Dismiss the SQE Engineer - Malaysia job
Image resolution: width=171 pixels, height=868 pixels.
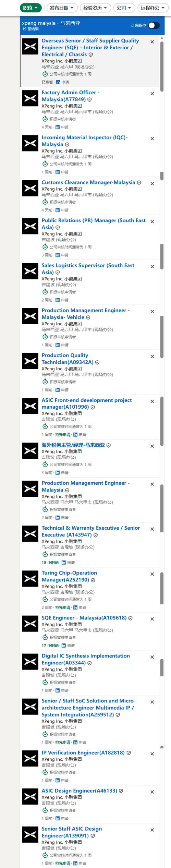152,619
